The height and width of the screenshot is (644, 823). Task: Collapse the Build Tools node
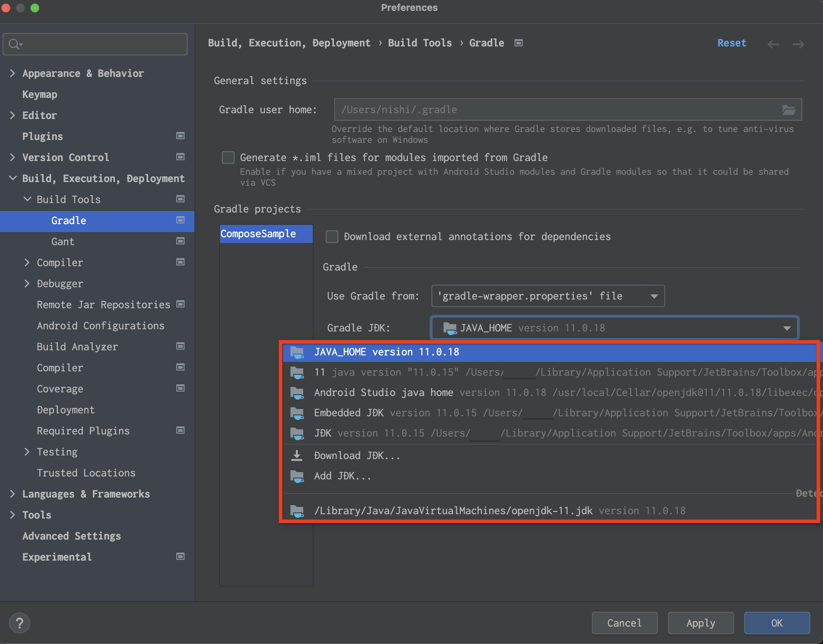(x=27, y=199)
